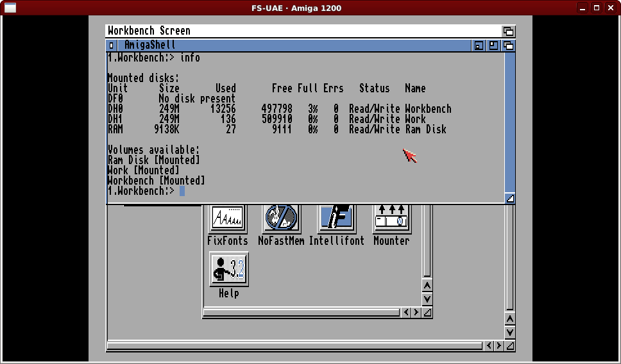Viewport: 621px width, 364px height.
Task: Click the AmigaShell iconify gadget
Action: [479, 45]
